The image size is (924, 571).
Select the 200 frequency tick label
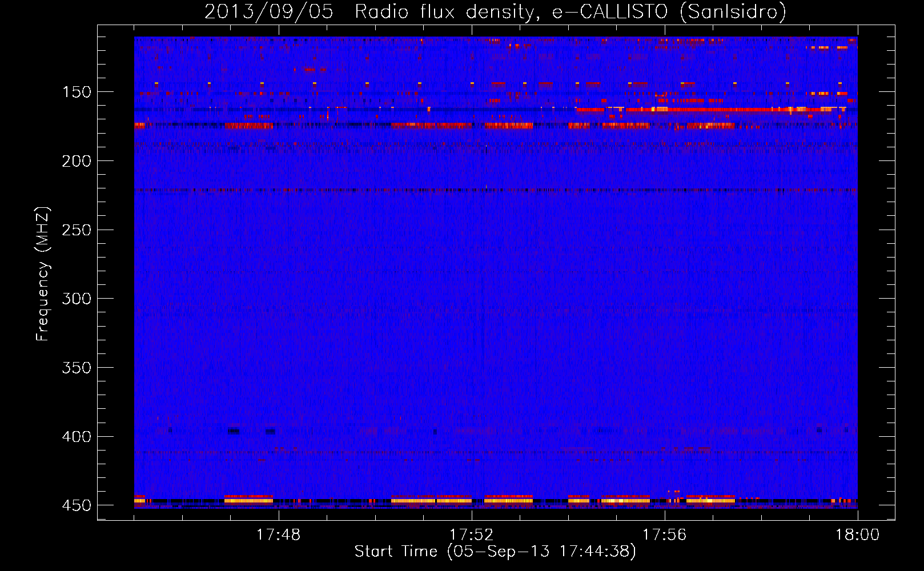(x=77, y=161)
